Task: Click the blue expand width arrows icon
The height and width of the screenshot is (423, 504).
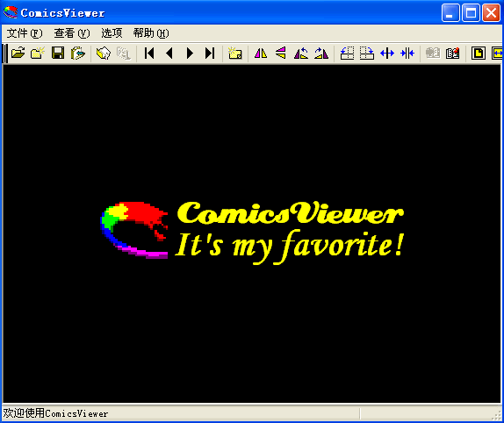Action: point(387,53)
